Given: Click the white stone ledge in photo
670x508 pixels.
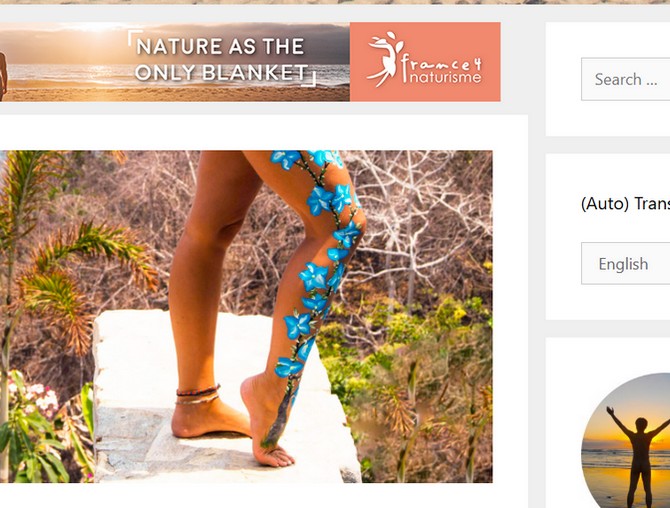Looking at the screenshot, I should [x=224, y=397].
